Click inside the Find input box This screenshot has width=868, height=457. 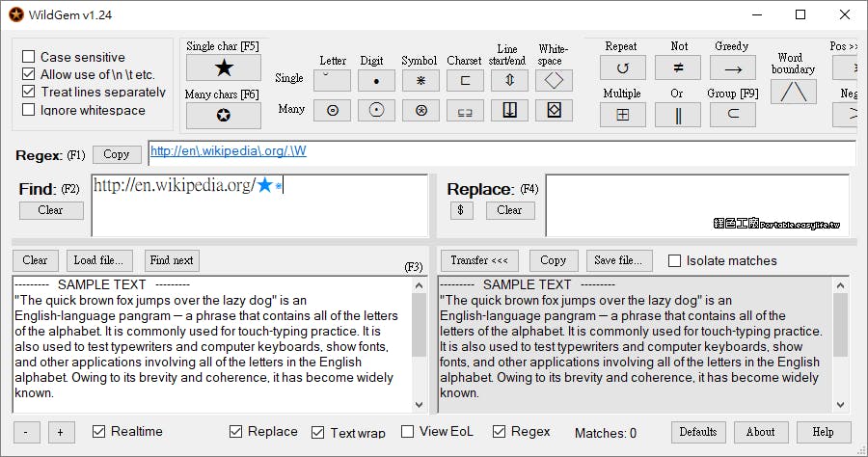(x=259, y=205)
